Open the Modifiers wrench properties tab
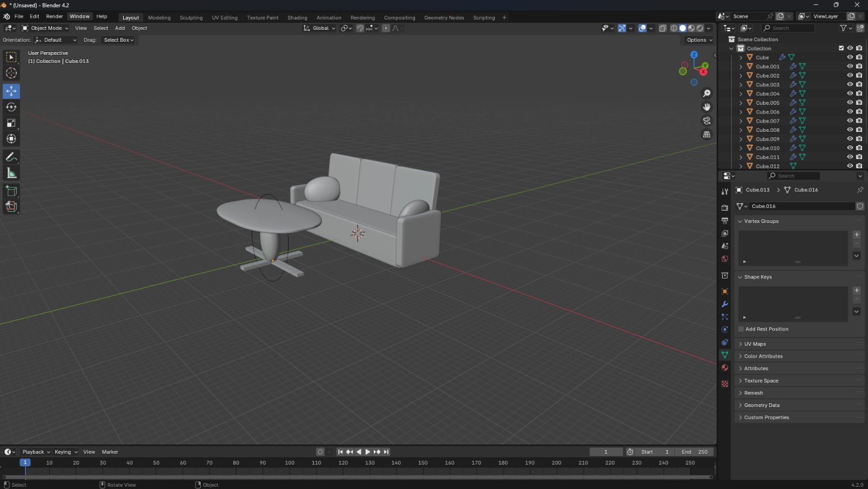Image resolution: width=868 pixels, height=489 pixels. [725, 304]
